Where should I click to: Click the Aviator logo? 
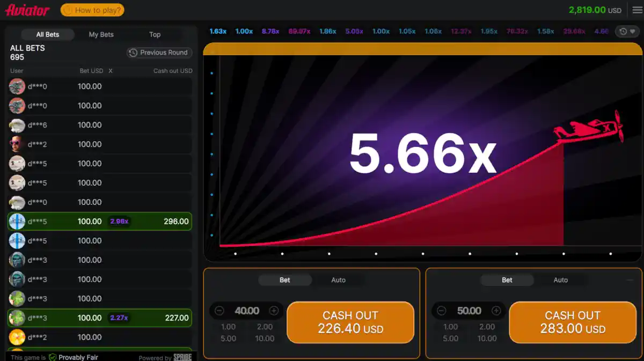[27, 10]
